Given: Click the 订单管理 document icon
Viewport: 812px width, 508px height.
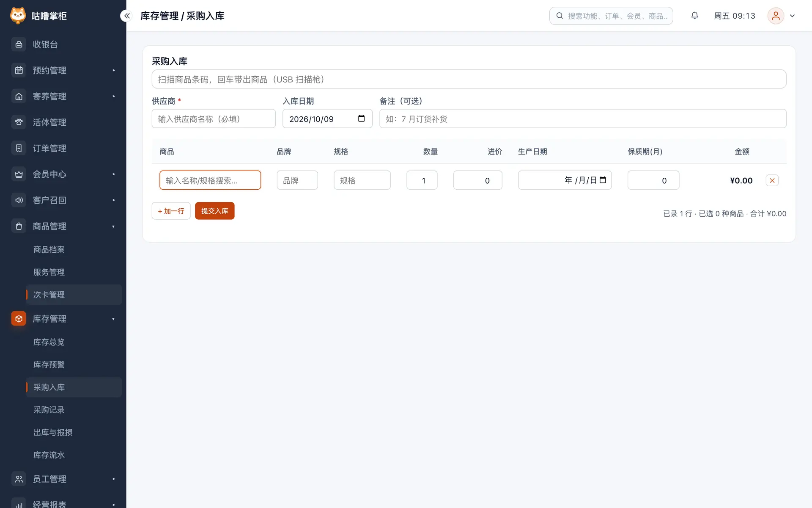Looking at the screenshot, I should (19, 148).
